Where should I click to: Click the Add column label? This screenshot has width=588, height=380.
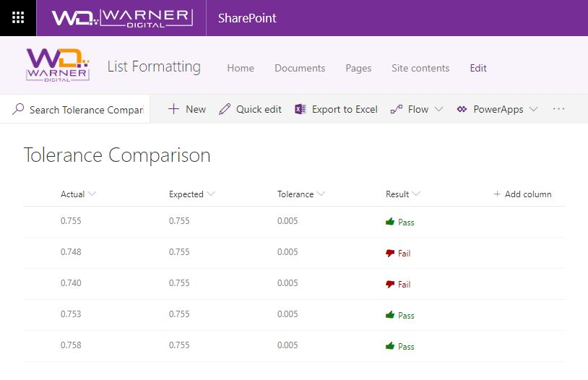(x=528, y=194)
